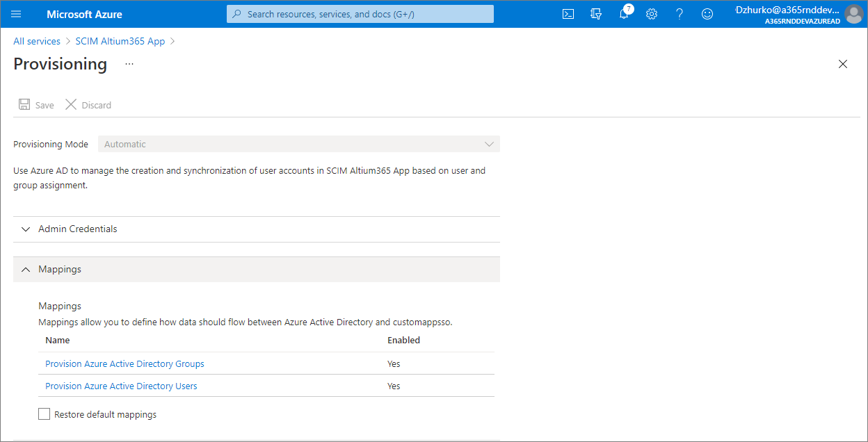
Task: Open the feedback smiley icon
Action: [707, 14]
